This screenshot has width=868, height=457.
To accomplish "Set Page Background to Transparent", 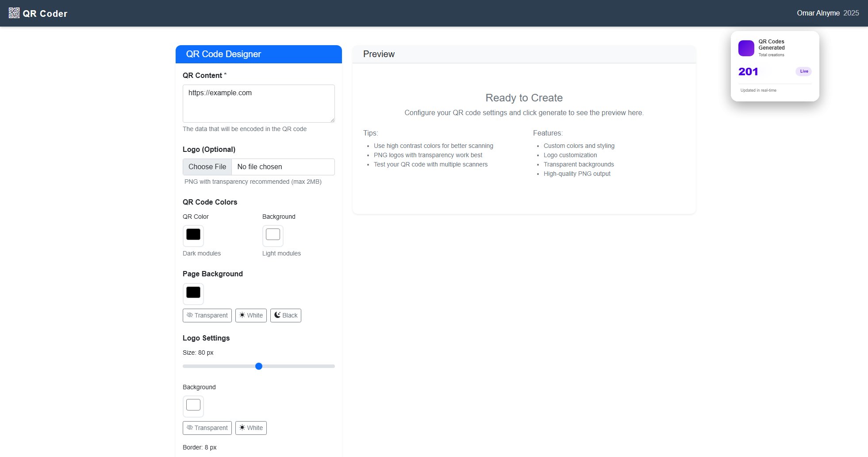I will pyautogui.click(x=207, y=315).
